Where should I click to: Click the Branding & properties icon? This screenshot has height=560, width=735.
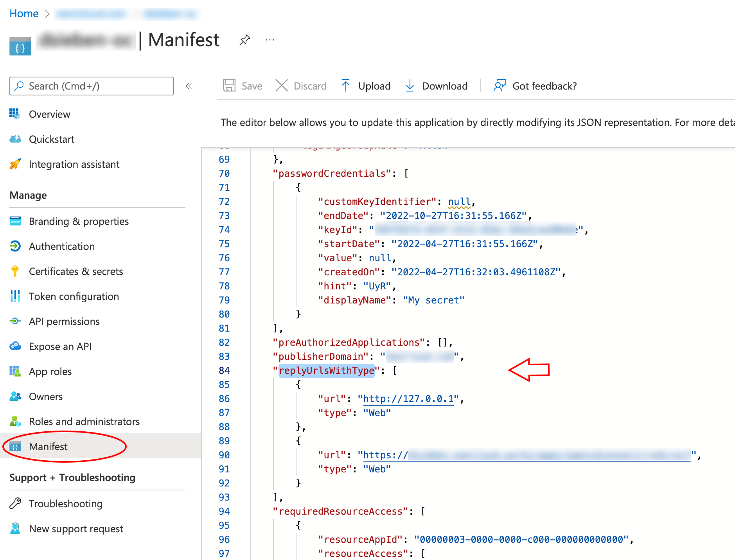[15, 221]
